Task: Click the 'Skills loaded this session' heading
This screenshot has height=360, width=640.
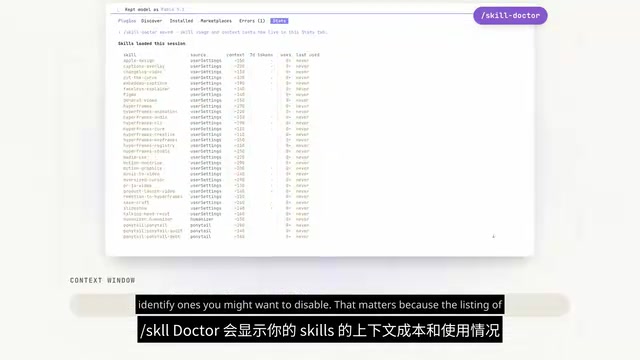Action: (x=151, y=43)
